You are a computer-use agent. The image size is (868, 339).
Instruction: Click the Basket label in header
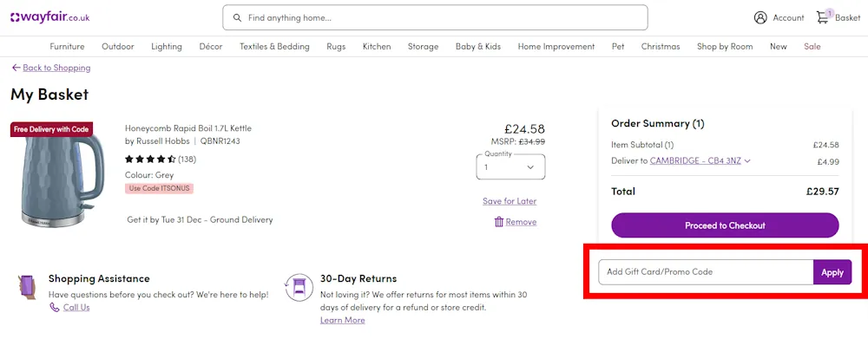point(848,17)
